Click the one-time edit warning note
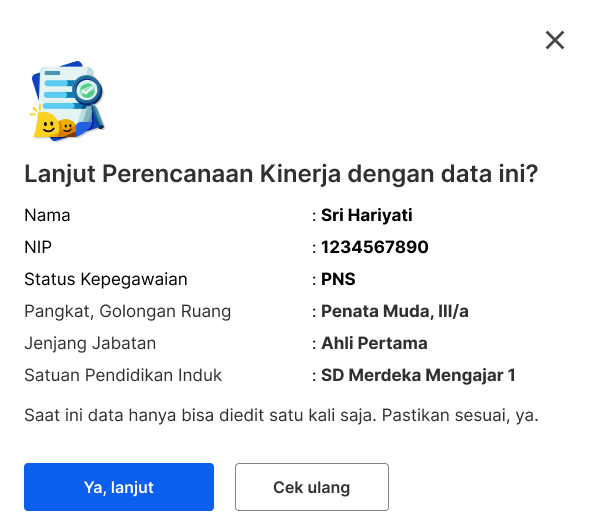The image size is (595, 531). click(281, 415)
